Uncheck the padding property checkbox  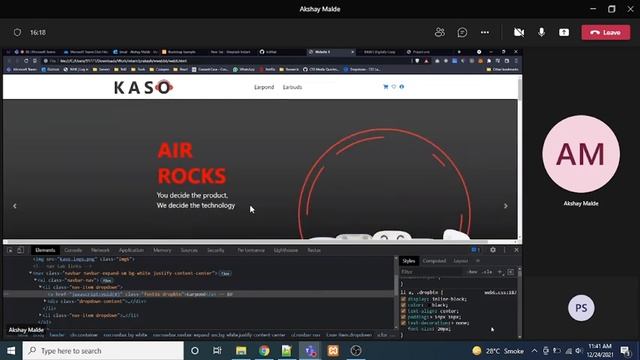(404, 317)
